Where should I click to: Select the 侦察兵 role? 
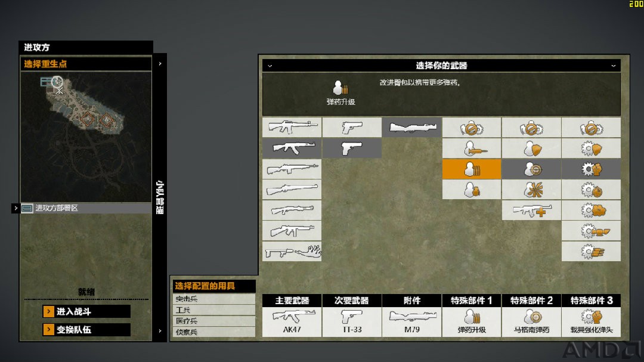[x=214, y=332]
